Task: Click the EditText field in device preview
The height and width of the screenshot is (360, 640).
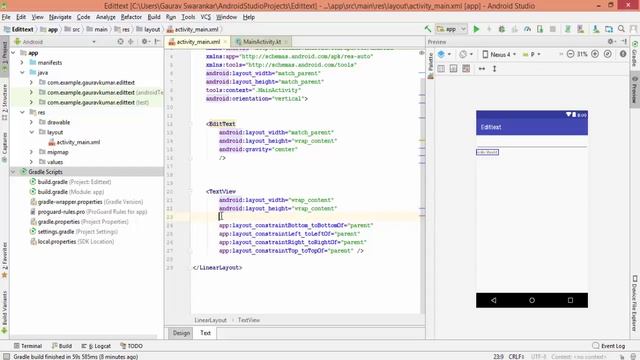Action: [x=532, y=142]
